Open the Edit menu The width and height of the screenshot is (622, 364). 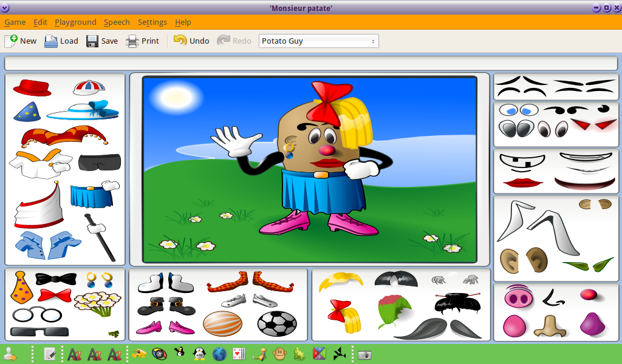(40, 22)
